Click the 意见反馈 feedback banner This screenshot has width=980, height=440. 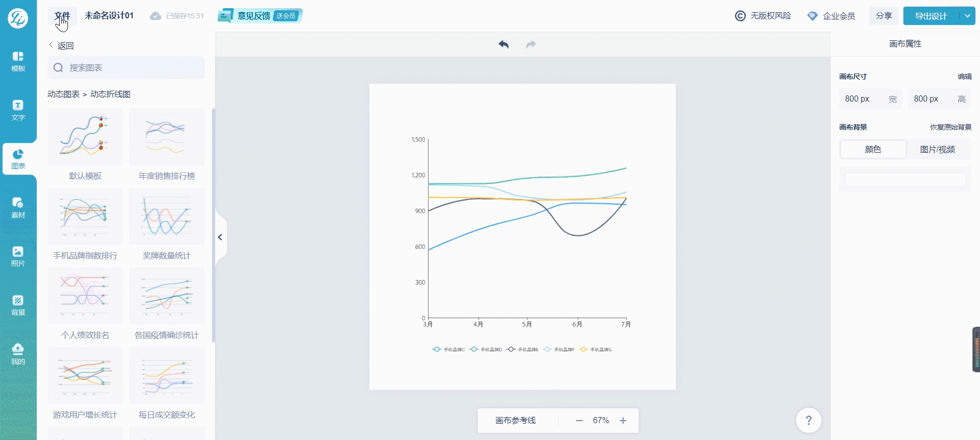[260, 16]
